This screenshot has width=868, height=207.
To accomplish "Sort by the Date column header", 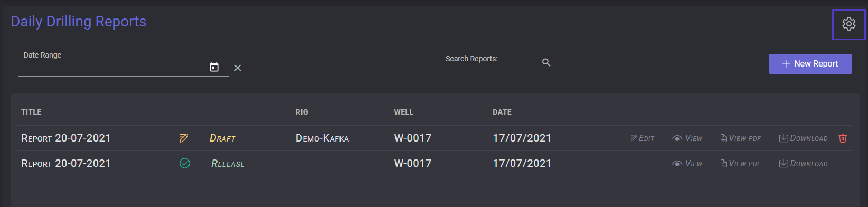I will pyautogui.click(x=502, y=112).
